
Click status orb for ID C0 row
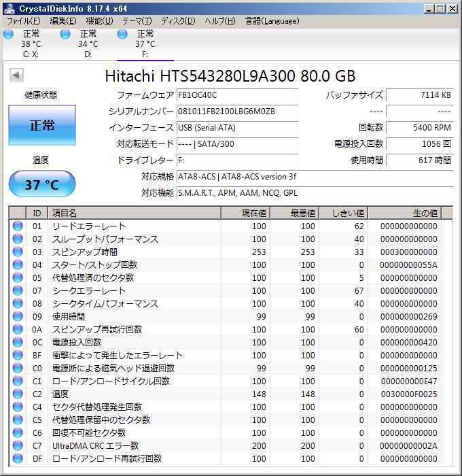coord(18,368)
